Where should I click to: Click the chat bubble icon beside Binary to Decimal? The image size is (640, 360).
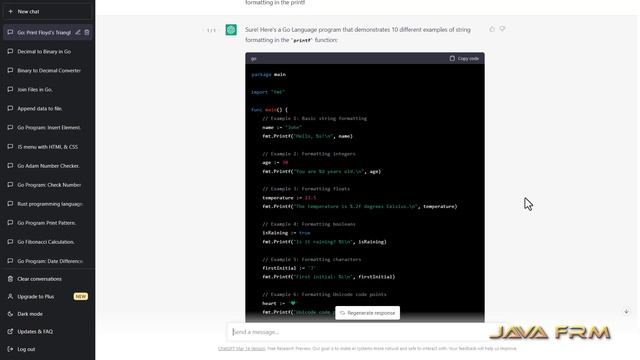[x=10, y=70]
